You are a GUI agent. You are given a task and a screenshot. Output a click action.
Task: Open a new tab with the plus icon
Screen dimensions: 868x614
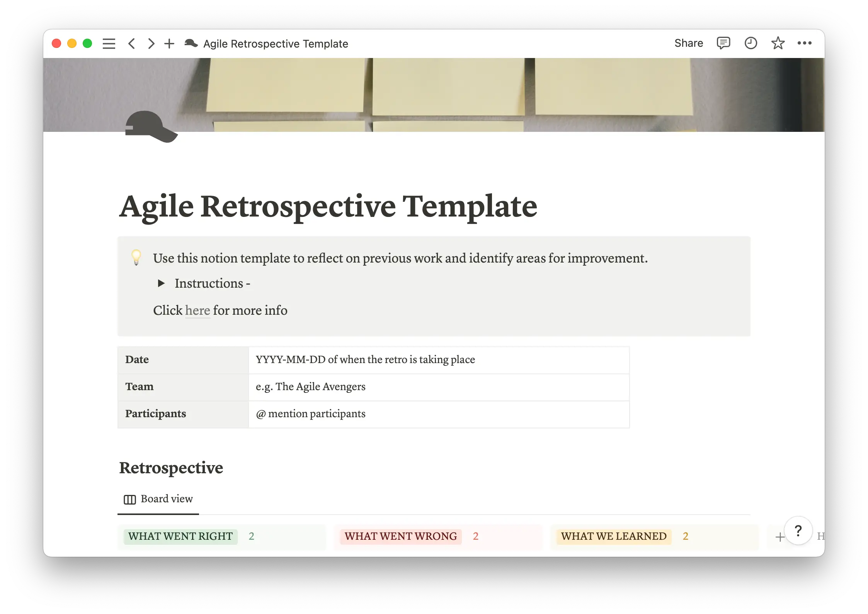(x=169, y=43)
